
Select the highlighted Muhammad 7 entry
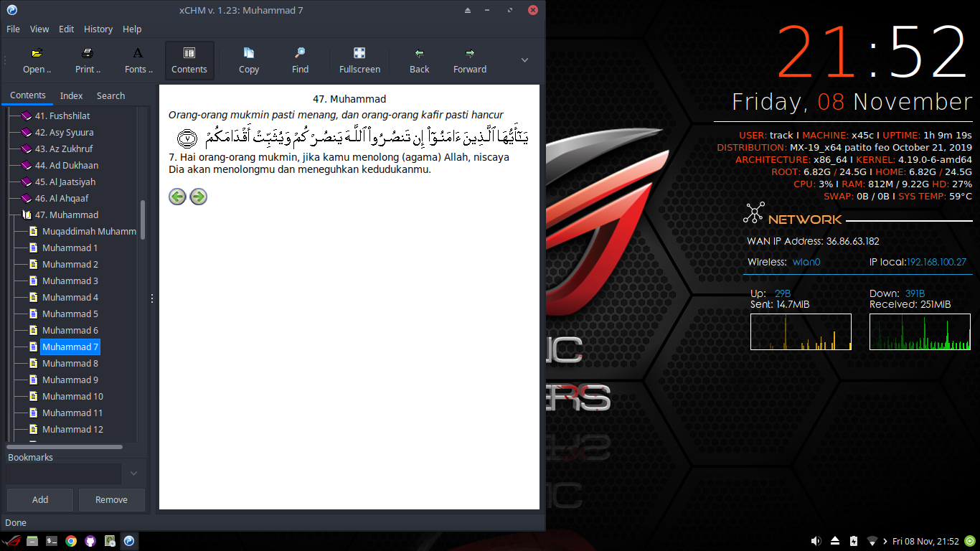[x=70, y=347]
